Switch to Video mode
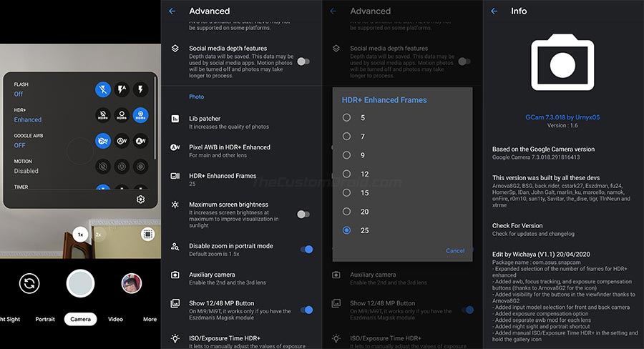Viewport: 644px width, 349px height. point(115,319)
